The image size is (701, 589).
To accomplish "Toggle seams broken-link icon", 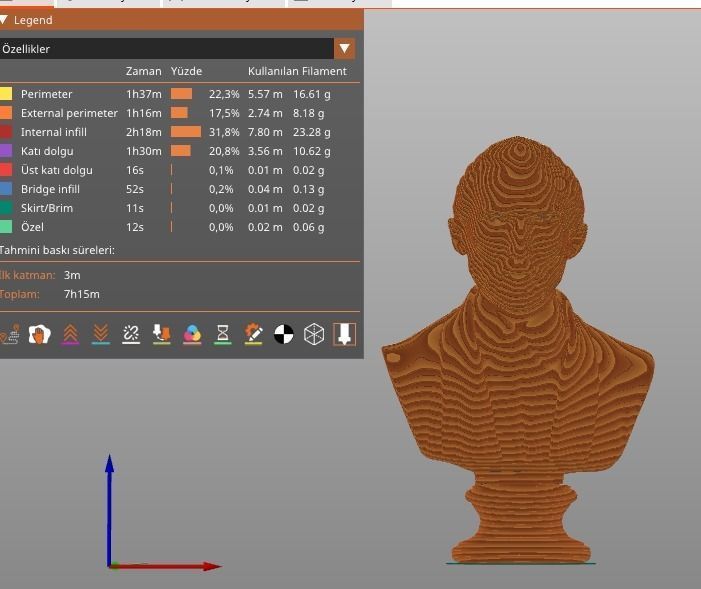I will (x=131, y=334).
